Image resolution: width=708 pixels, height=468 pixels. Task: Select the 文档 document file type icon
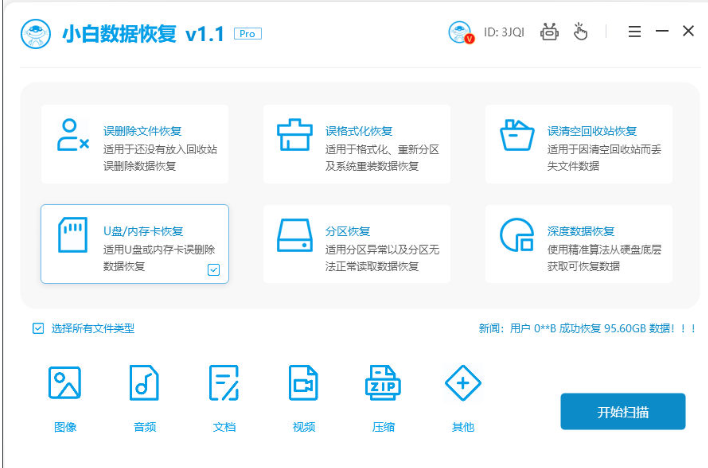coord(224,383)
